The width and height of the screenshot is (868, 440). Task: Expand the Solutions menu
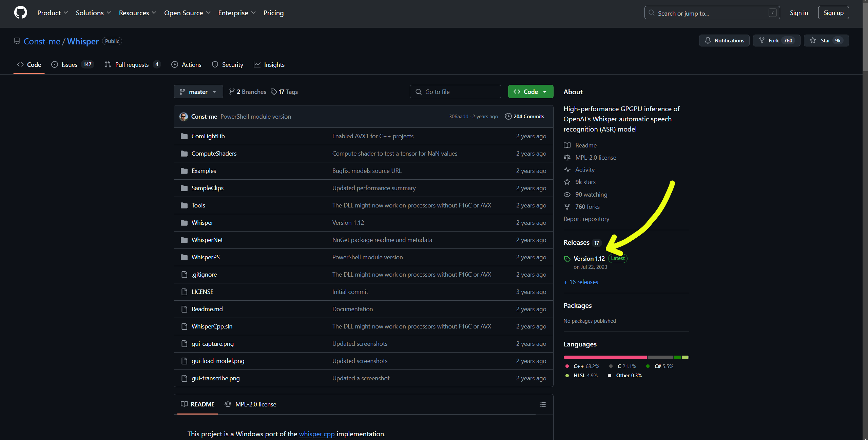click(x=93, y=13)
